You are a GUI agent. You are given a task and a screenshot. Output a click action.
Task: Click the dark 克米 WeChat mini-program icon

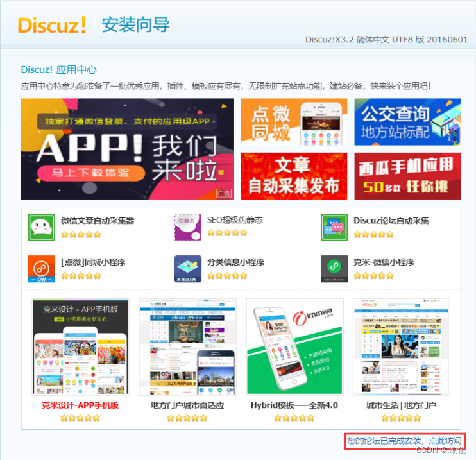pyautogui.click(x=334, y=269)
